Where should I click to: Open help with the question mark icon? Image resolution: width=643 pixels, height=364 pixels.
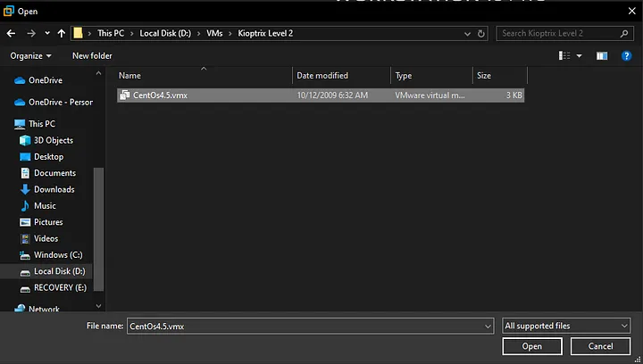(626, 55)
